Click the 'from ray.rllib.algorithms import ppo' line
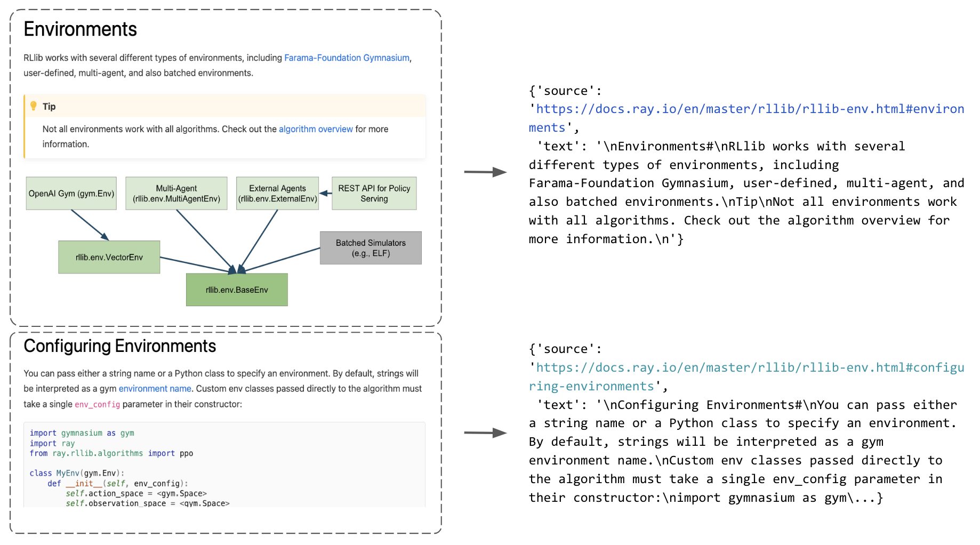This screenshot has width=980, height=545. [111, 453]
